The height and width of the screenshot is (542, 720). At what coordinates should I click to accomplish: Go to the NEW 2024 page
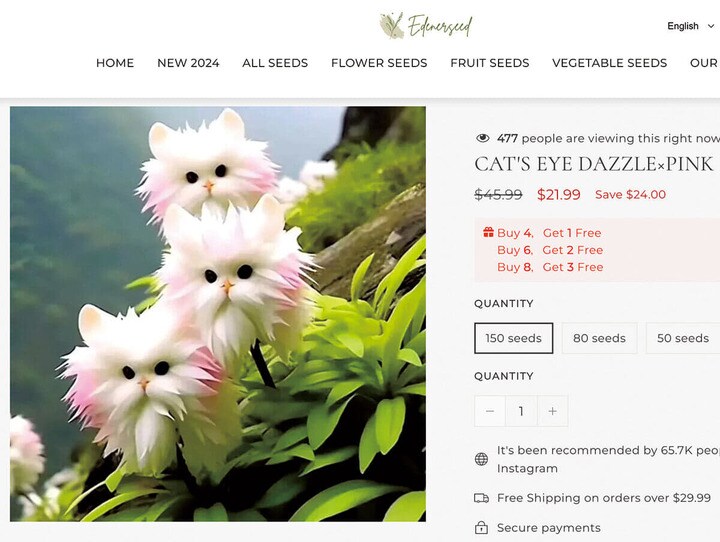point(188,63)
